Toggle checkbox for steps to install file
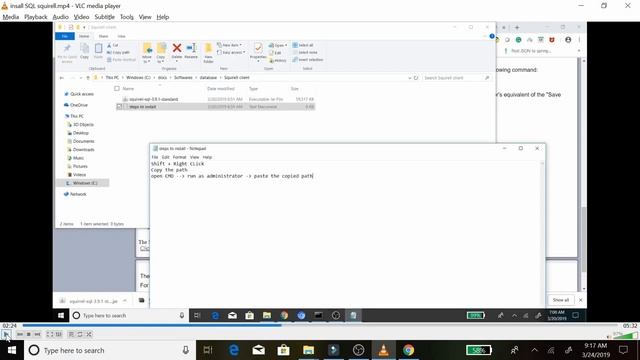 tap(119, 107)
